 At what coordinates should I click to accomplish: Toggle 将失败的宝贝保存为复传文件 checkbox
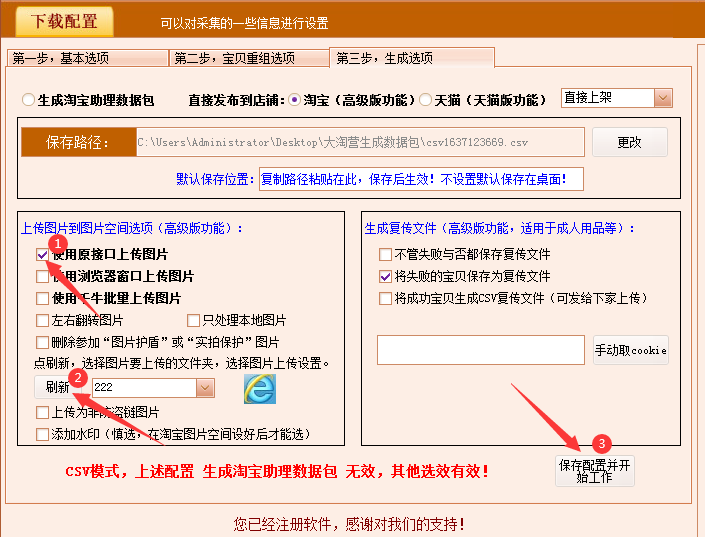[385, 276]
